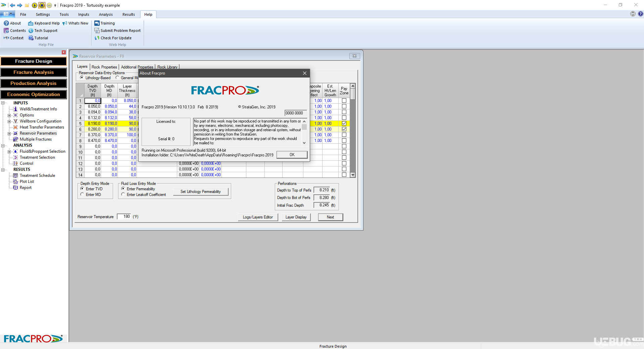Image resolution: width=644 pixels, height=349 pixels.
Task: Click the Submit Problem Report icon
Action: 97,31
